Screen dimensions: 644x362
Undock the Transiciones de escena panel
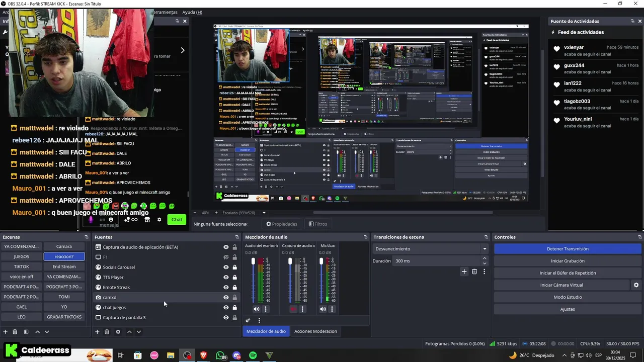[x=486, y=237]
